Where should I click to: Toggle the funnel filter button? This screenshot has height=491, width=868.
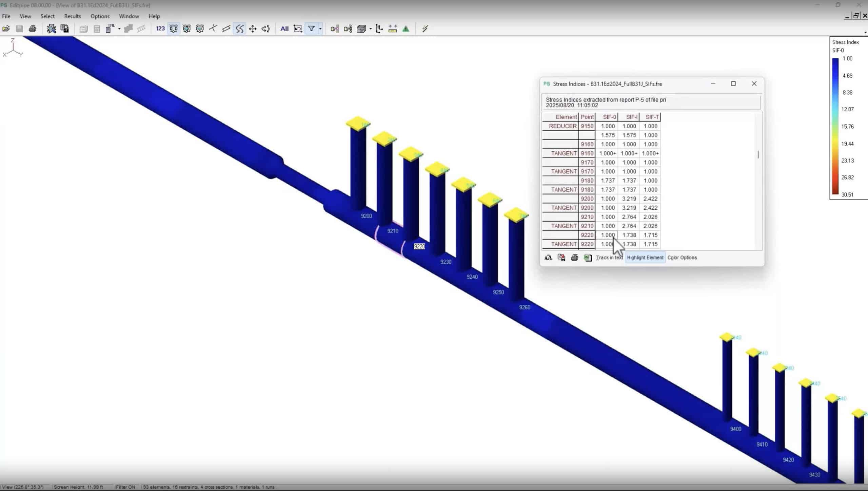[311, 29]
